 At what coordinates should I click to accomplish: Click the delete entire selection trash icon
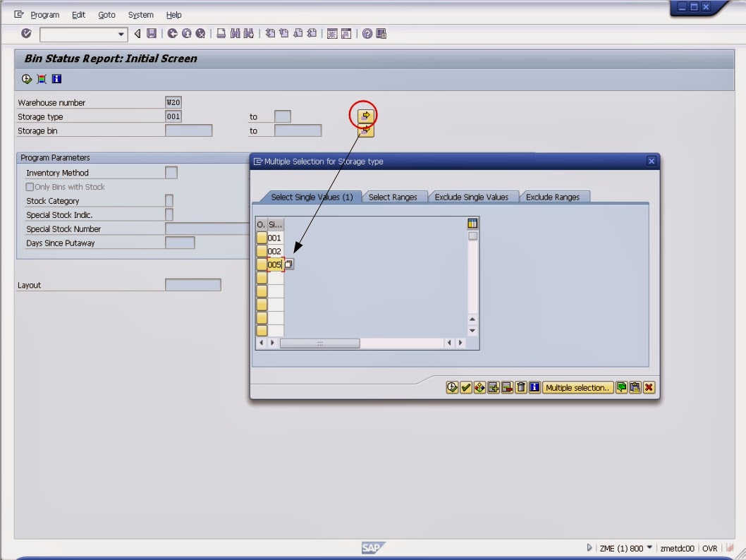point(520,387)
